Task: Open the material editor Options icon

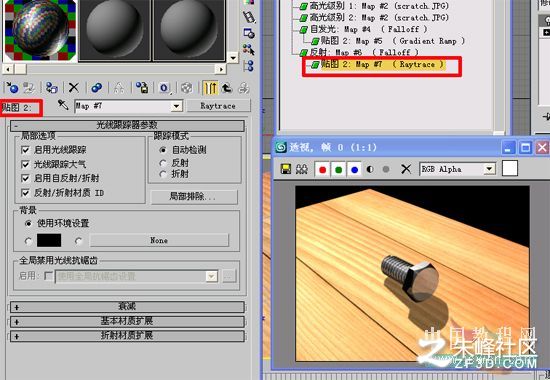Action: pyautogui.click(x=249, y=33)
